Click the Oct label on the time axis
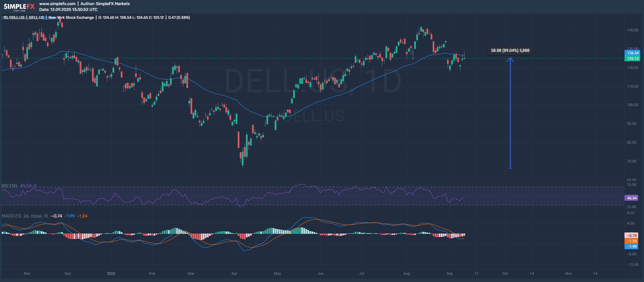644x282 pixels. pos(505,273)
